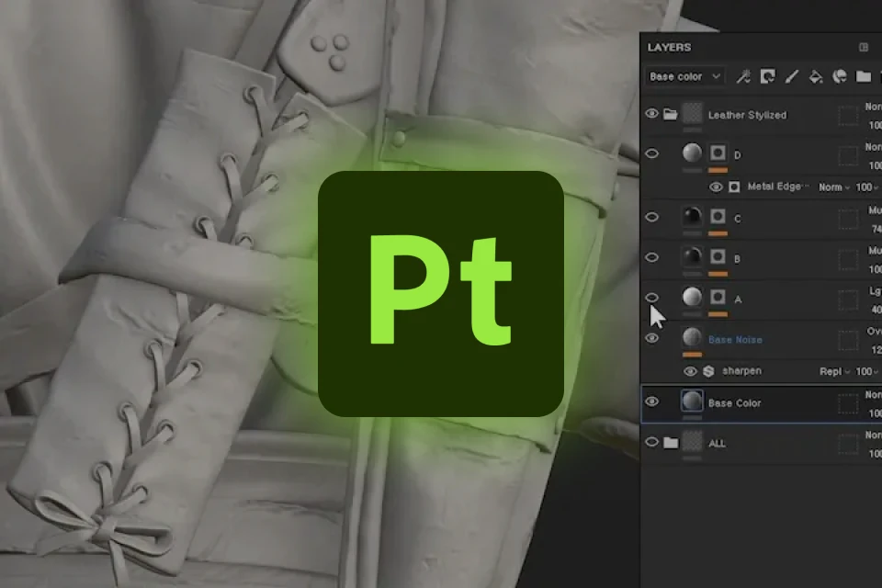
Task: Click the dotted mask placeholder on Leather Stylized
Action: pos(848,116)
